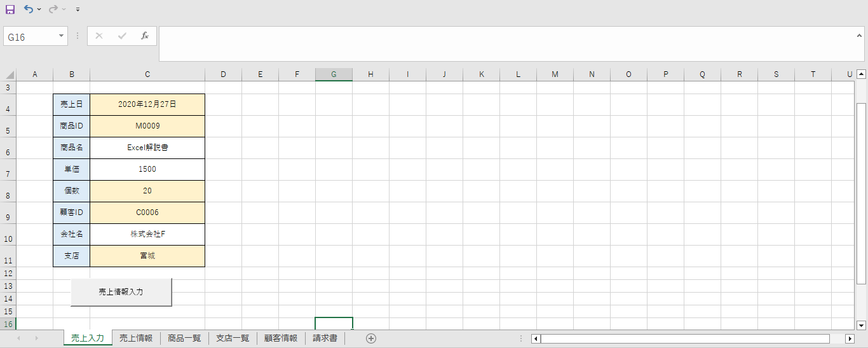868x348 pixels.
Task: Switch to the 売上情報 sheet tab
Action: [x=136, y=338]
